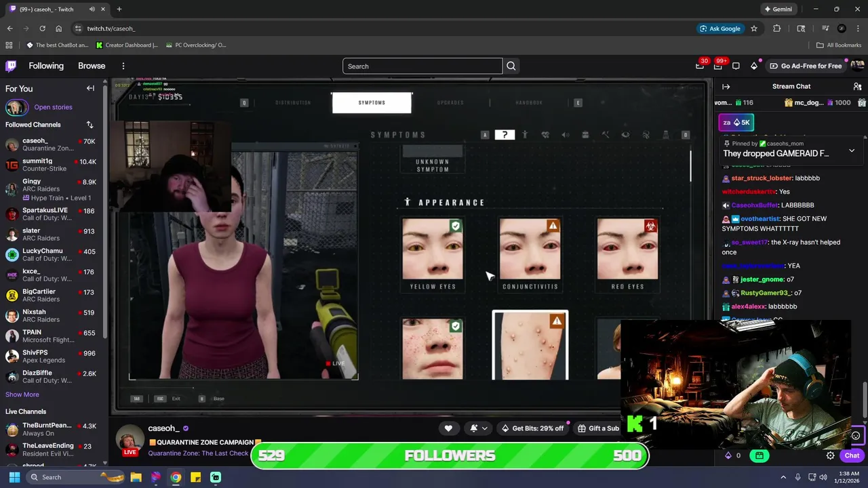Viewport: 868px width, 488px height.
Task: Switch to the Upgrades game tab
Action: pyautogui.click(x=450, y=103)
